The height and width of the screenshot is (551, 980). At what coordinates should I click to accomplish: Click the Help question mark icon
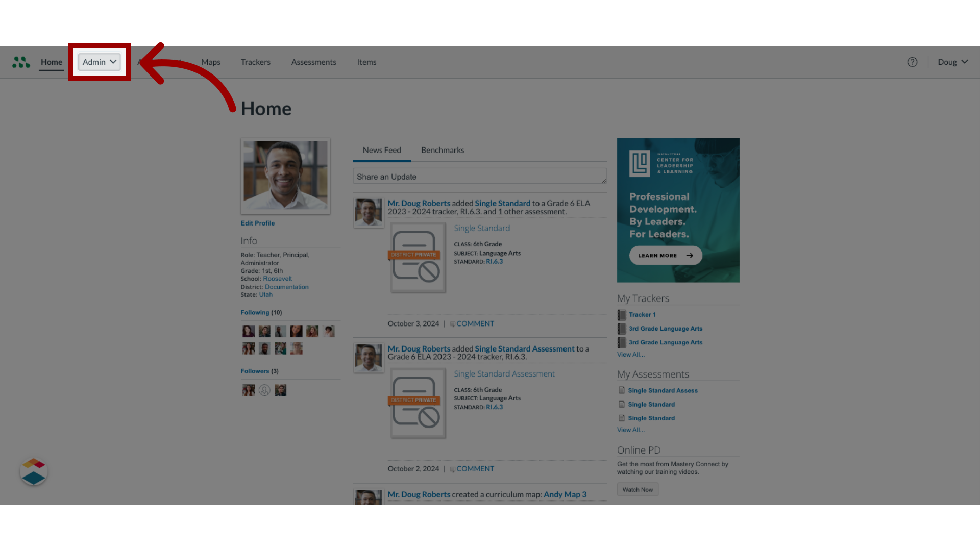(912, 62)
